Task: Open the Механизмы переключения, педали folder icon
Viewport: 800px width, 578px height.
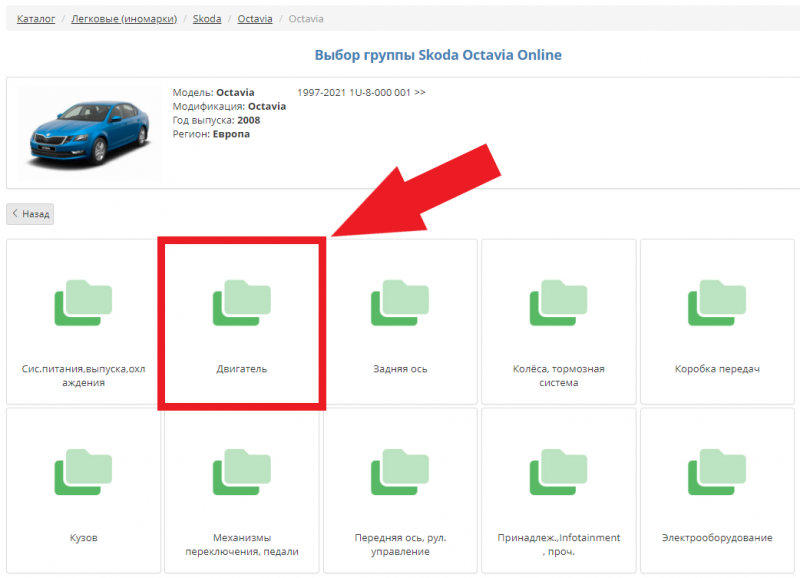Action: click(242, 472)
